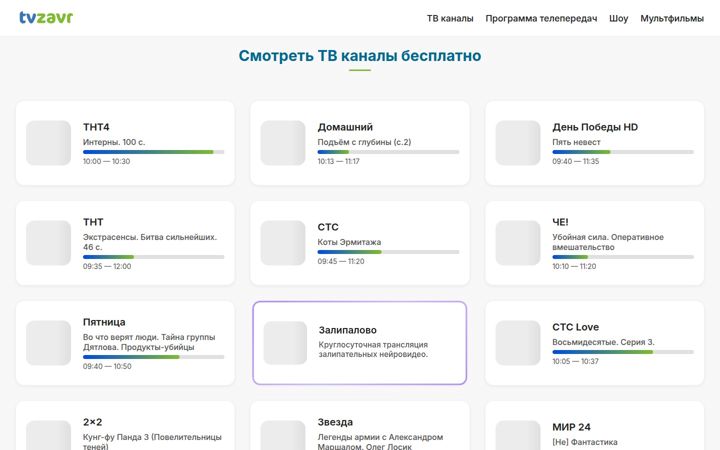720x450 pixels.
Task: Click the СТС program progress bar
Action: click(388, 252)
